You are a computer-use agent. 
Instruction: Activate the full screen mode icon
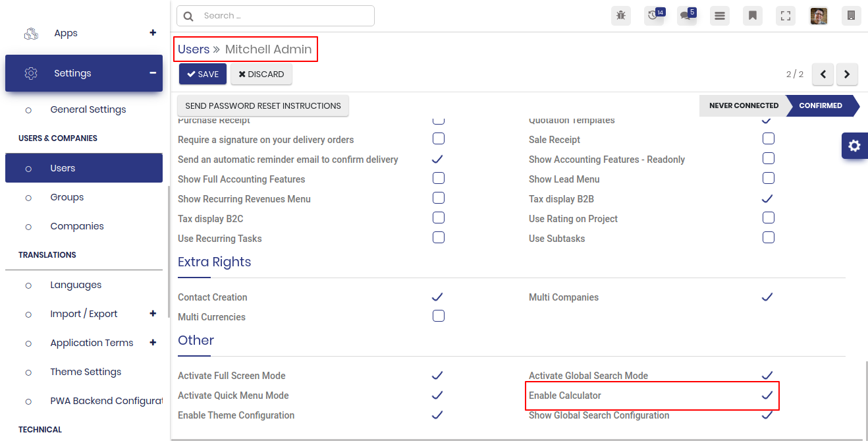tap(786, 16)
